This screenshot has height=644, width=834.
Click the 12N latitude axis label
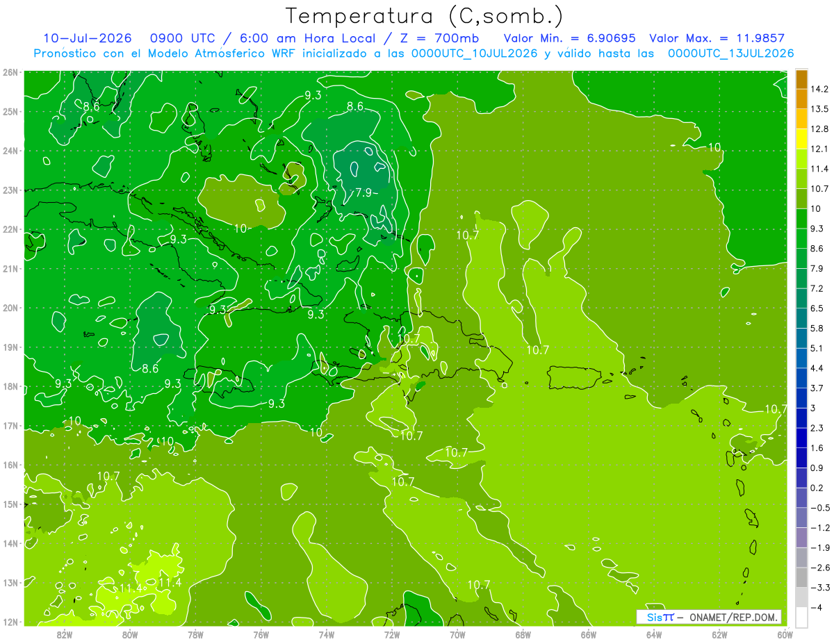[10, 622]
